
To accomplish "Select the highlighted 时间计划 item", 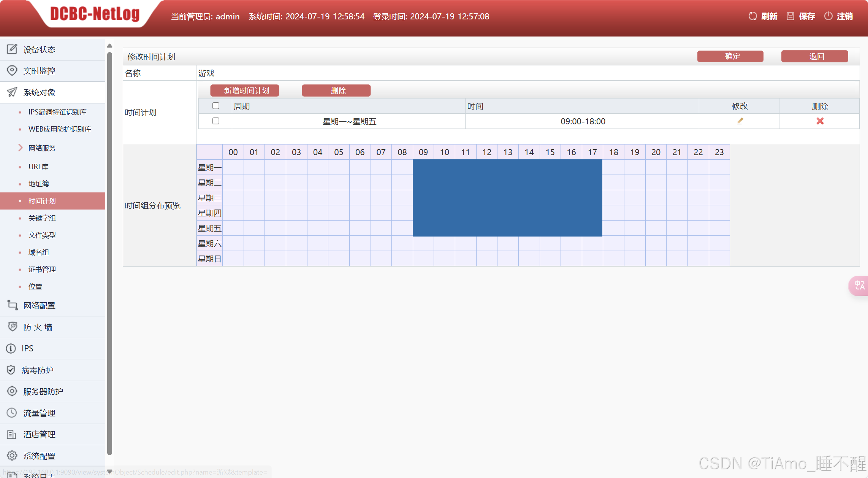I will point(52,201).
